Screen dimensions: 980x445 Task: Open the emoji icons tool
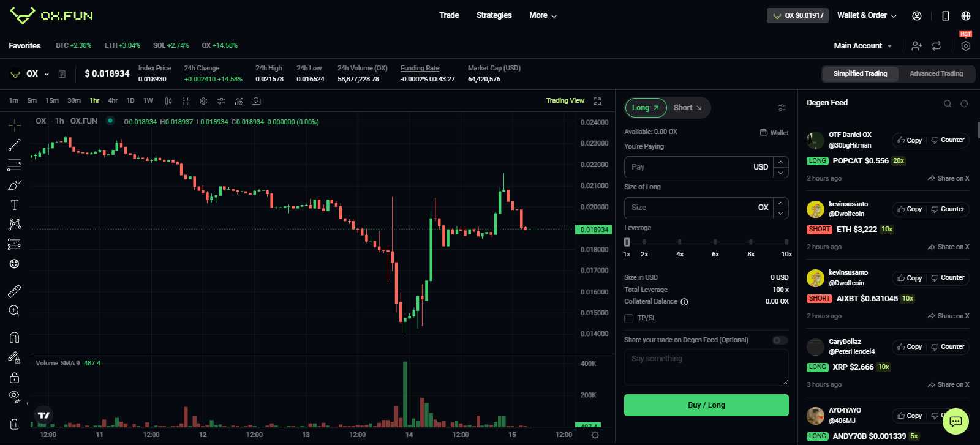[15, 264]
